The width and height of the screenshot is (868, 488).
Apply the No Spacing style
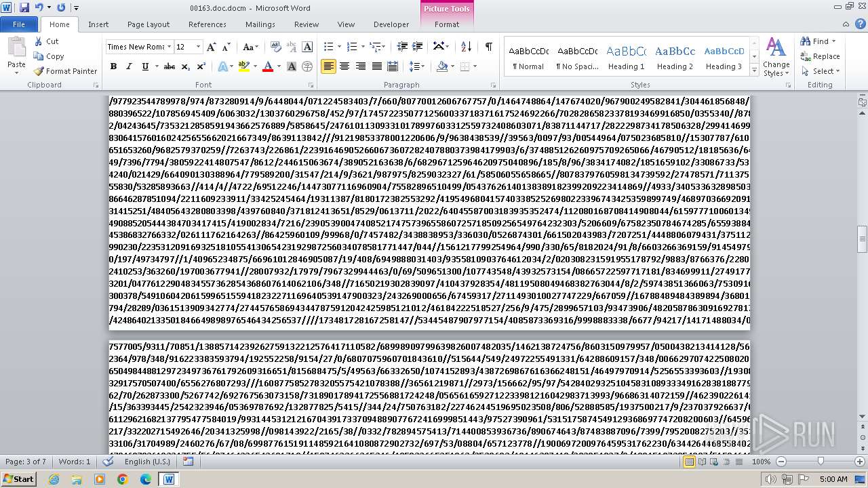coord(577,58)
